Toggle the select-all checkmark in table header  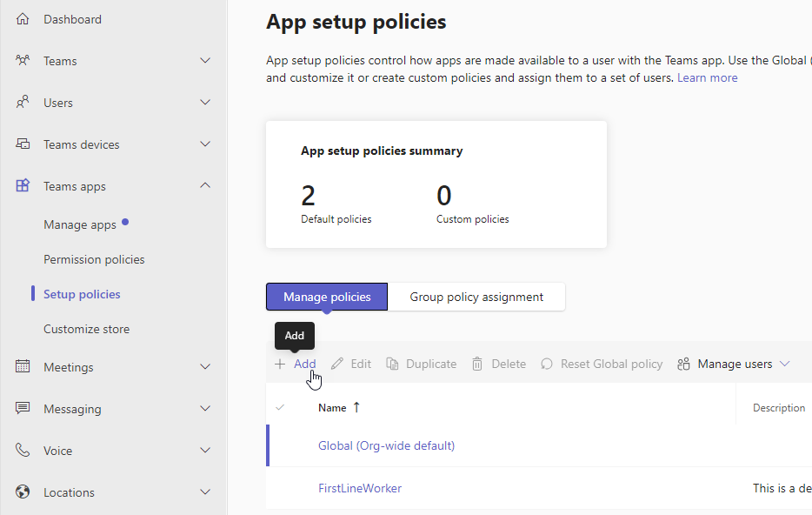click(x=280, y=407)
